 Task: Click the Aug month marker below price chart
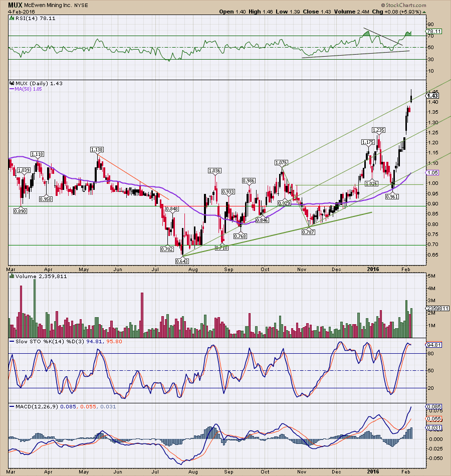(193, 269)
